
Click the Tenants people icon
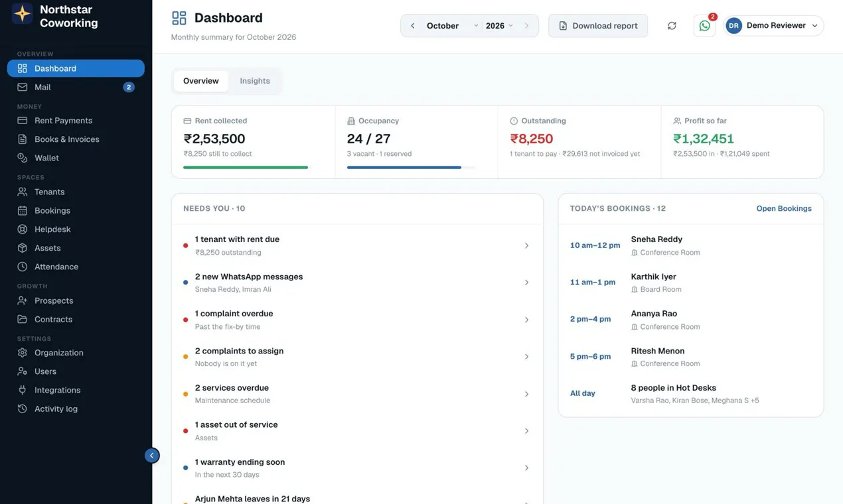[23, 192]
